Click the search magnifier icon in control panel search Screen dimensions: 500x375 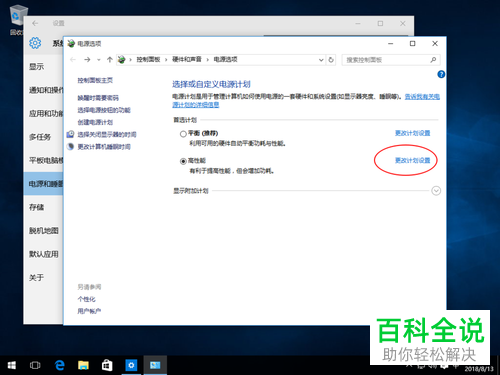(433, 60)
